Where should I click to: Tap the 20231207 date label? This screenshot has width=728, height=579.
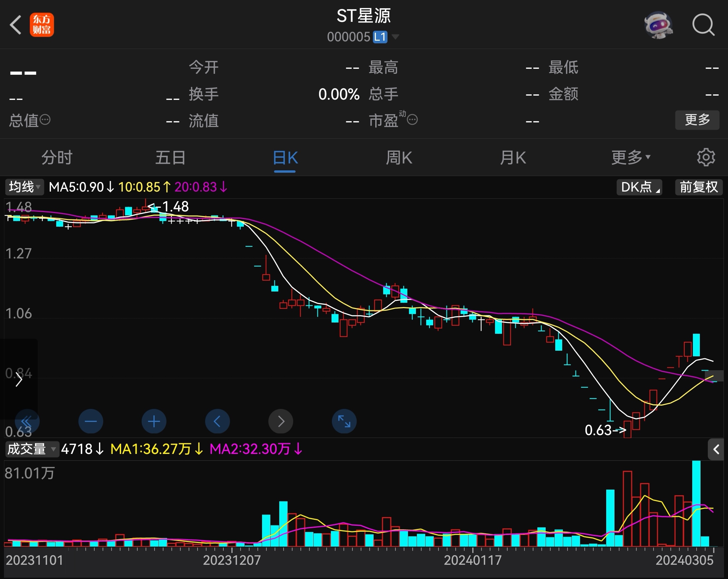(x=232, y=560)
